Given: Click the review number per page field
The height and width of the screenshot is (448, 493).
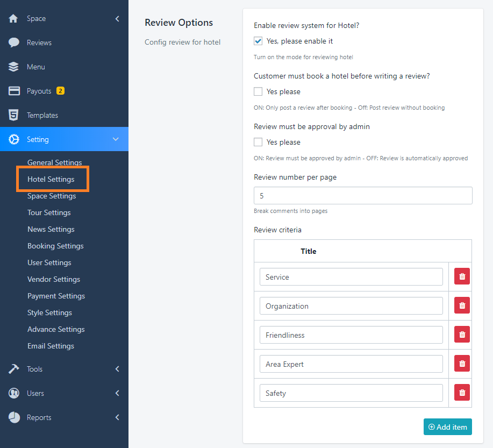Looking at the screenshot, I should coord(362,196).
